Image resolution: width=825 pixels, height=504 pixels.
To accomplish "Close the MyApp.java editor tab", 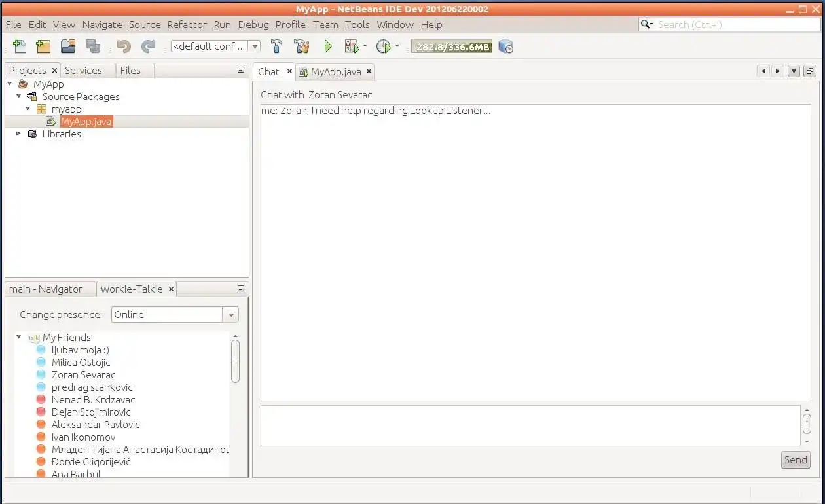I will point(369,71).
